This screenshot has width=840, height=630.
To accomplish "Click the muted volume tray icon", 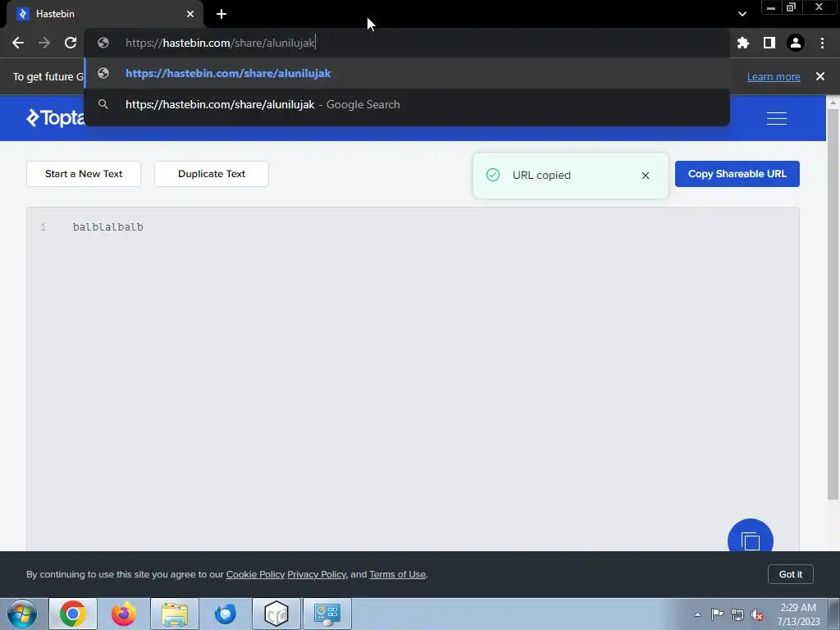I will coord(757,614).
